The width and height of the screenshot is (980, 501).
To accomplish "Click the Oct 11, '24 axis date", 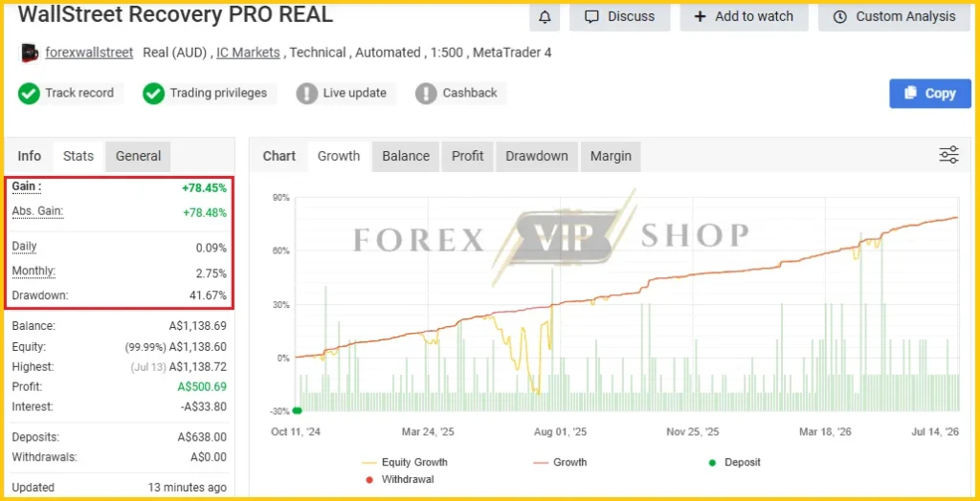I will [295, 431].
